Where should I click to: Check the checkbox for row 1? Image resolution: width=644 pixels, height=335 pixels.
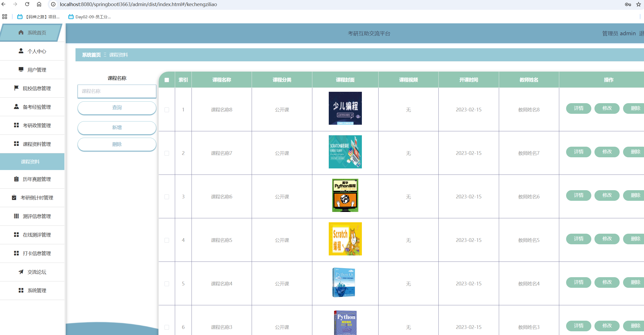[167, 110]
